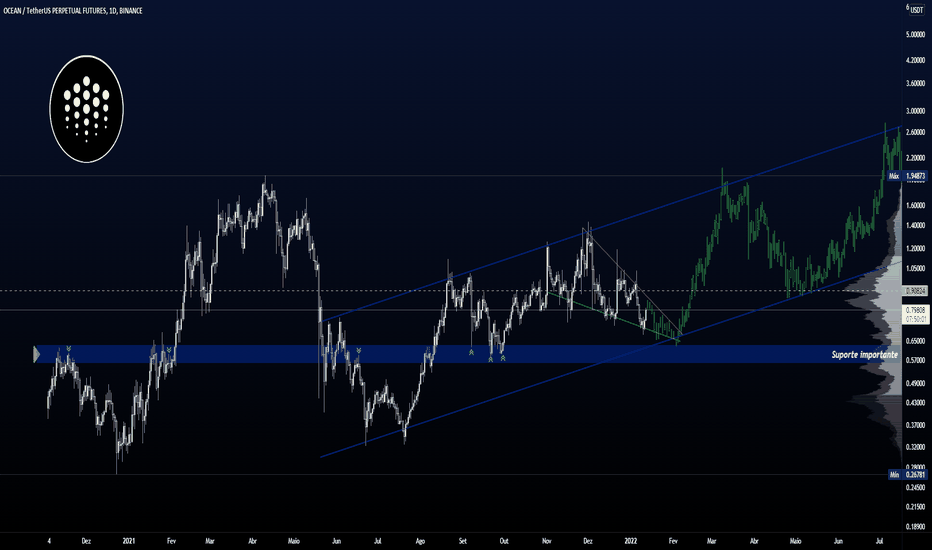Click the 5.00000 price axis label

915,34
